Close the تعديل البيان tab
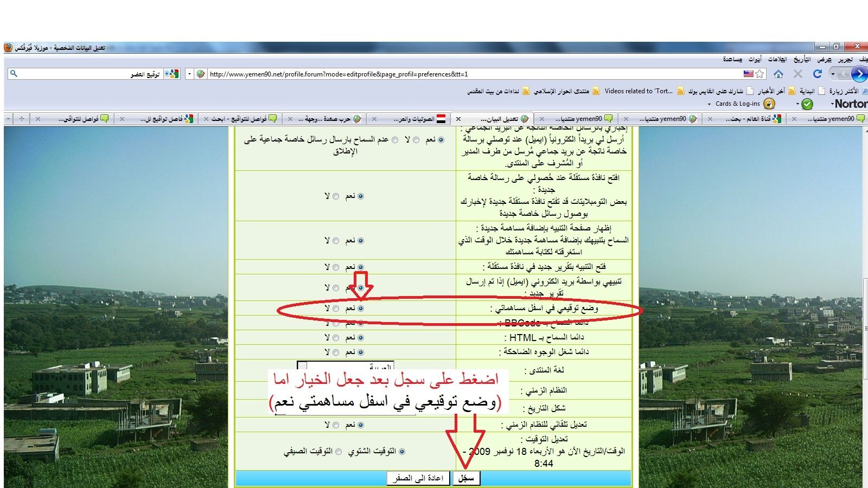The height and width of the screenshot is (488, 868). tap(458, 119)
